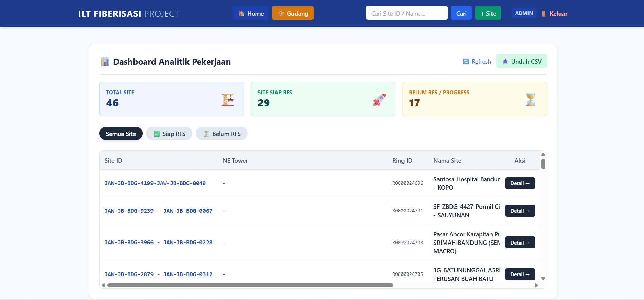Open the Home page button

click(x=250, y=13)
